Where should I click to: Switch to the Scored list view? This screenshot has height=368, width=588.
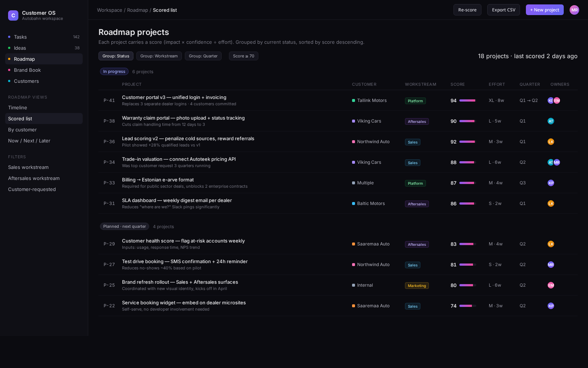(x=44, y=118)
